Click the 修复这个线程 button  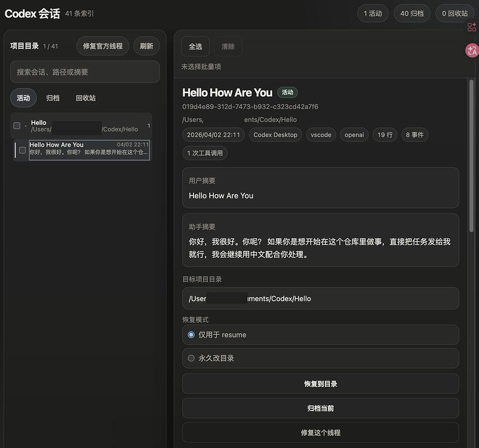coord(321,432)
